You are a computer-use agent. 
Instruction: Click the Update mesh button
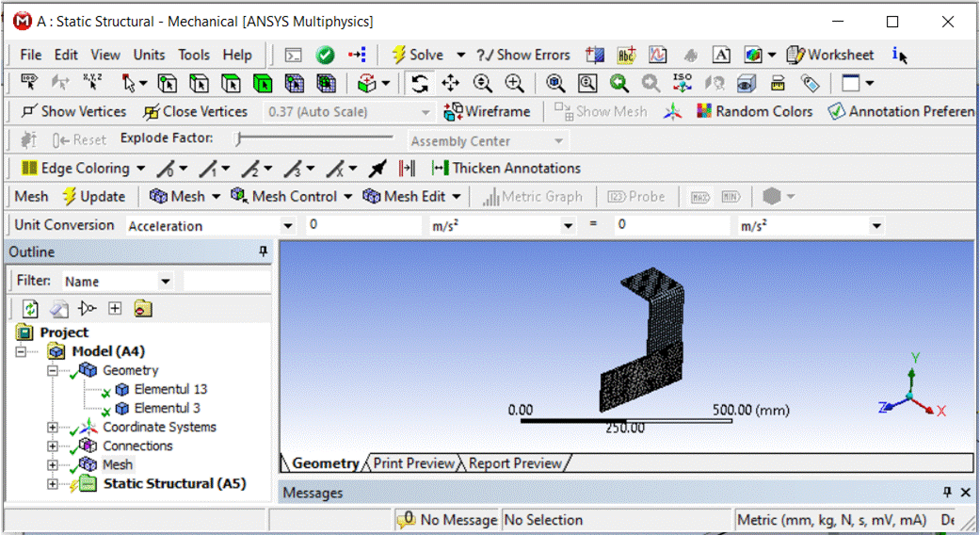pyautogui.click(x=94, y=197)
